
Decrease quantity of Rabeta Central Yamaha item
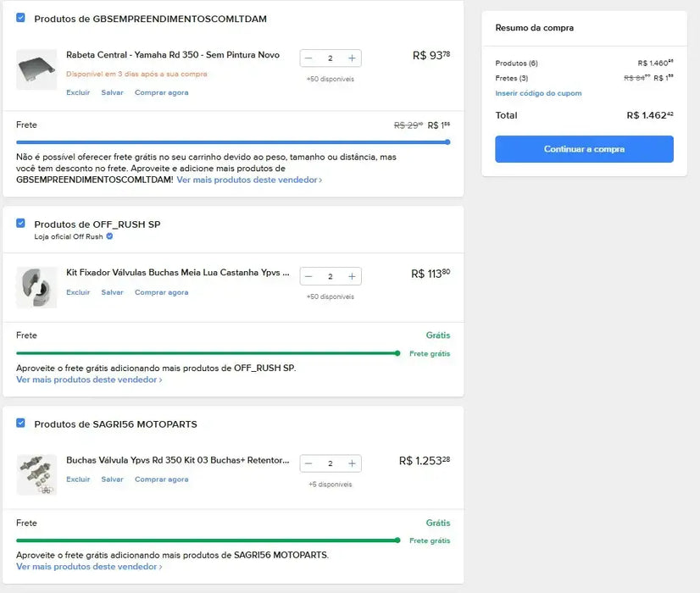point(308,58)
